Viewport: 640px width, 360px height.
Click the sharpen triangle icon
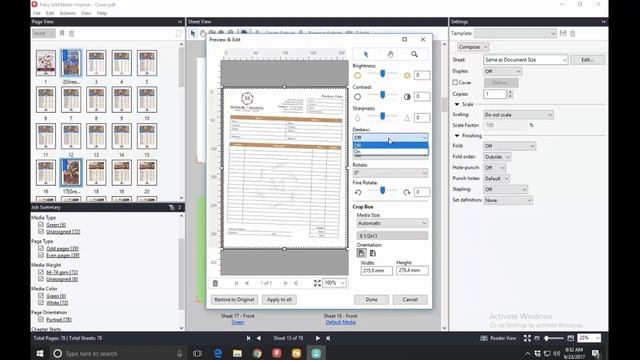click(x=407, y=118)
